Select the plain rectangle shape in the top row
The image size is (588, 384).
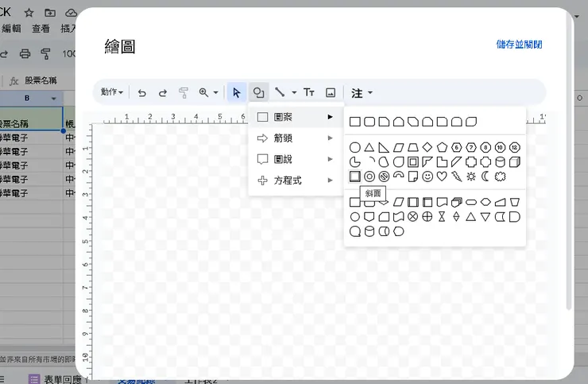pos(354,122)
